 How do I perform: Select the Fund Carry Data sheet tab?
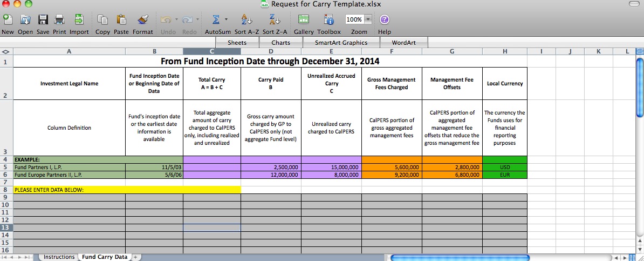[x=104, y=257]
